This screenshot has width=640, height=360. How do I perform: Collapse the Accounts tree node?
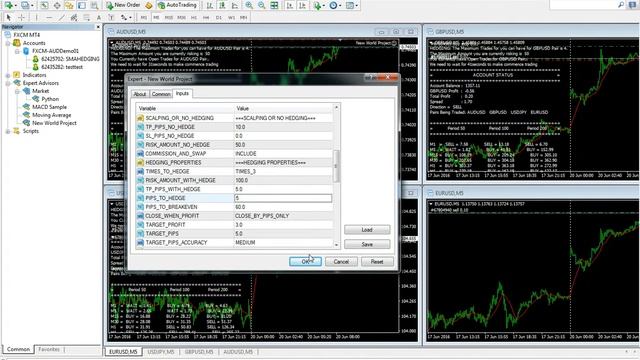(x=8, y=43)
